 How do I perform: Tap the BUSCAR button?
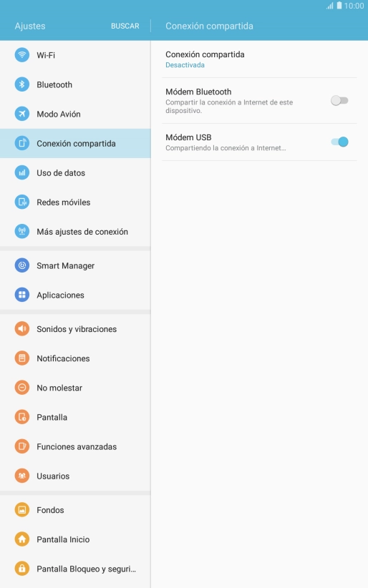125,26
